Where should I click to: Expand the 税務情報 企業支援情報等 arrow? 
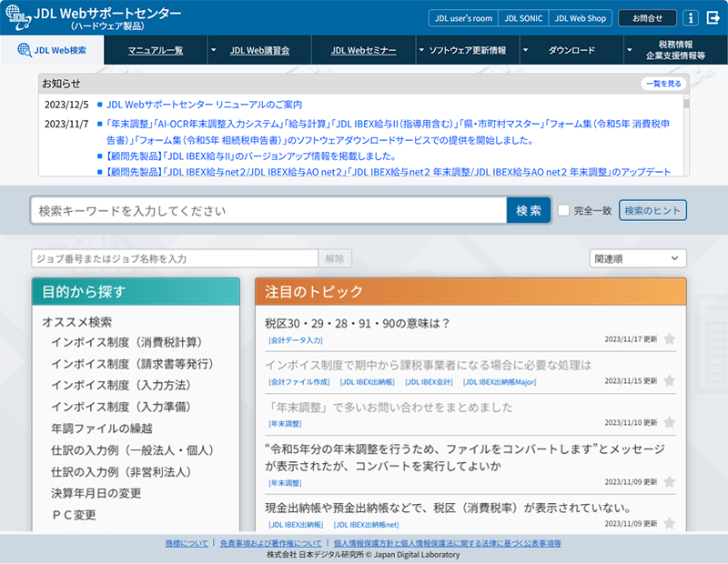630,50
